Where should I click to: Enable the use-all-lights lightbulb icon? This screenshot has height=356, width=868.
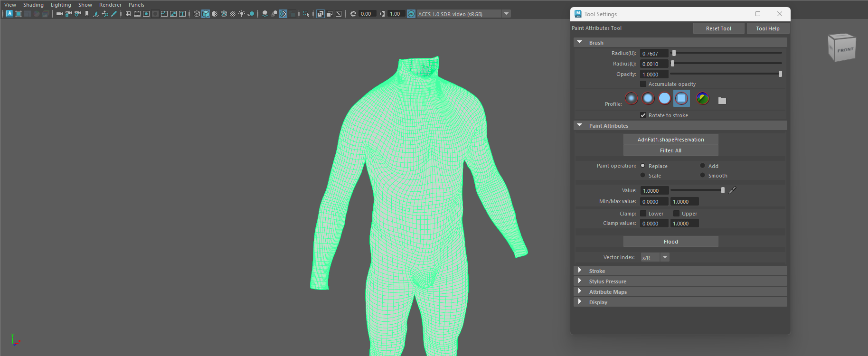(242, 14)
